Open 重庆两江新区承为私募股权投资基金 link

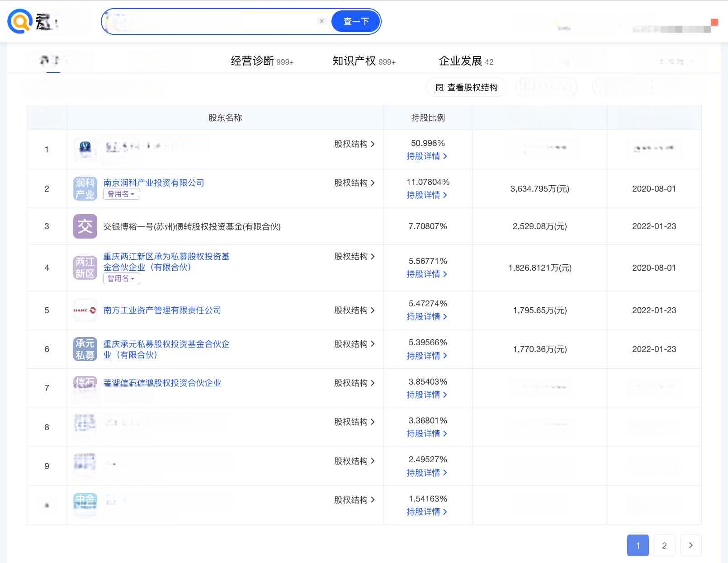pyautogui.click(x=166, y=262)
